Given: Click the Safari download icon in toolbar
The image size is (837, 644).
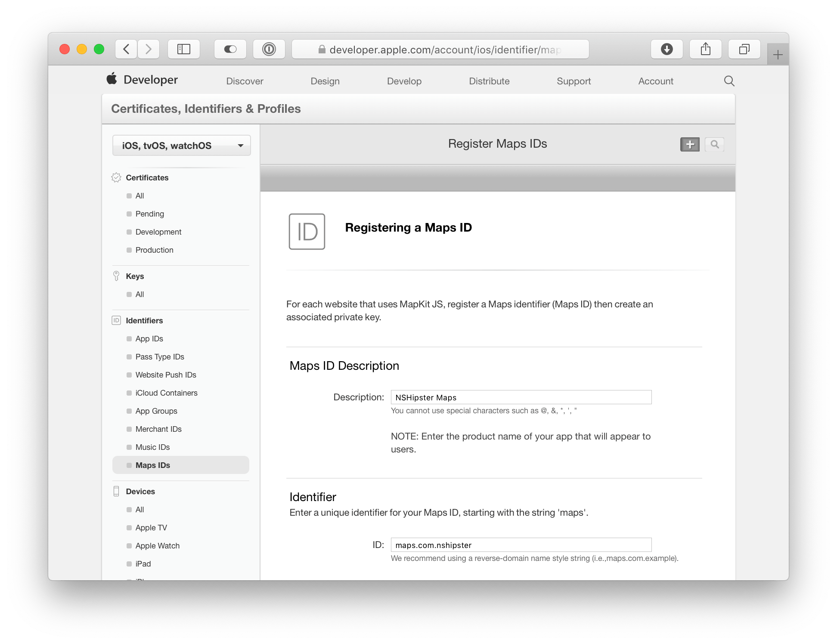Looking at the screenshot, I should tap(667, 49).
